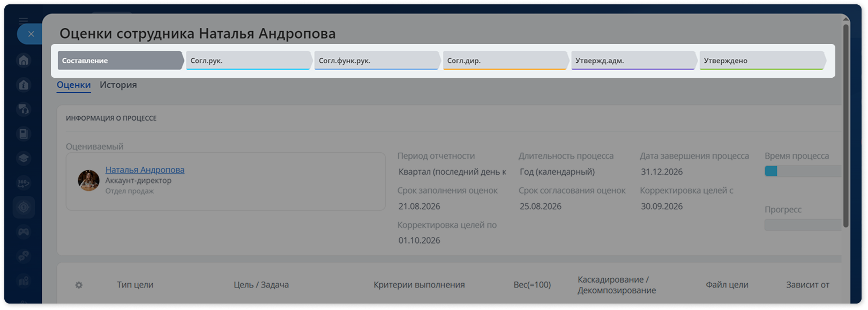Open the home icon in the sidebar
The width and height of the screenshot is (868, 310).
tap(24, 60)
